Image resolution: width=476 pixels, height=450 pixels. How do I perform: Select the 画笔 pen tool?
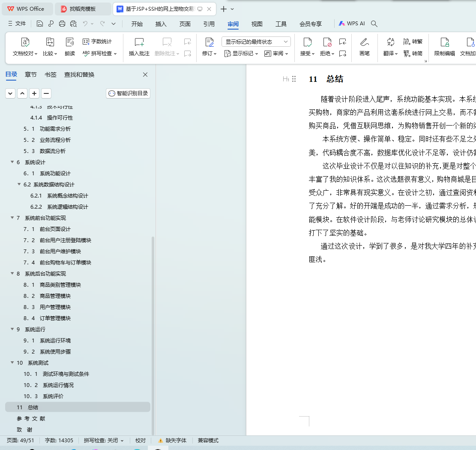[x=364, y=47]
